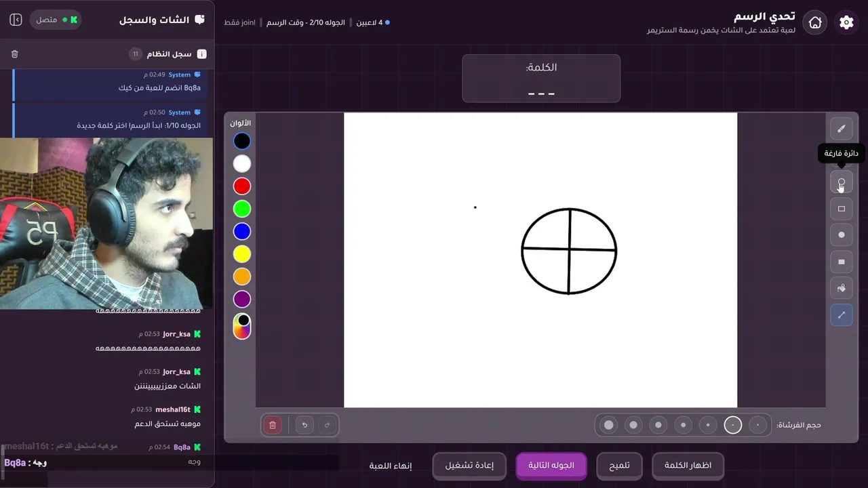The width and height of the screenshot is (868, 488).
Task: Click message موهبه تستحق الدعم
Action: [x=167, y=424]
